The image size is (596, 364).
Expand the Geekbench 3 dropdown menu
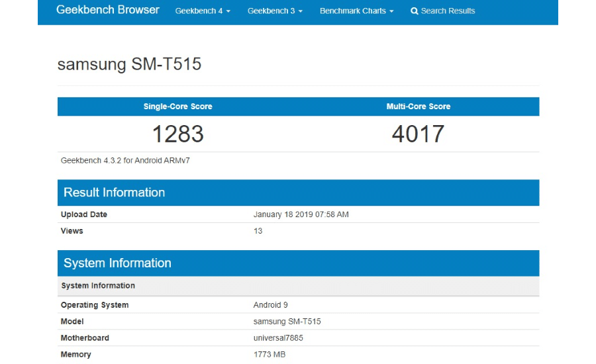tap(275, 11)
